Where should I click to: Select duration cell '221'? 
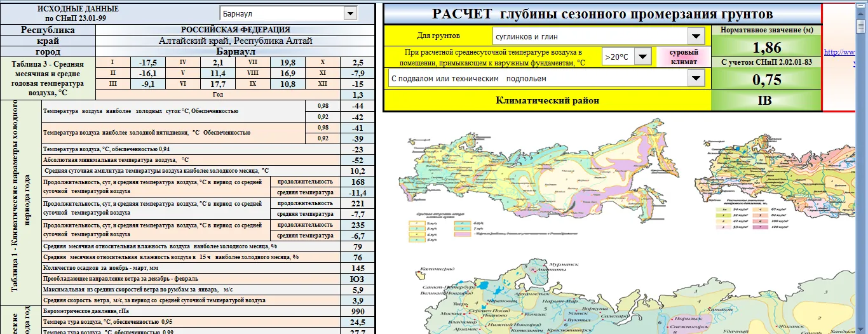[x=358, y=203]
